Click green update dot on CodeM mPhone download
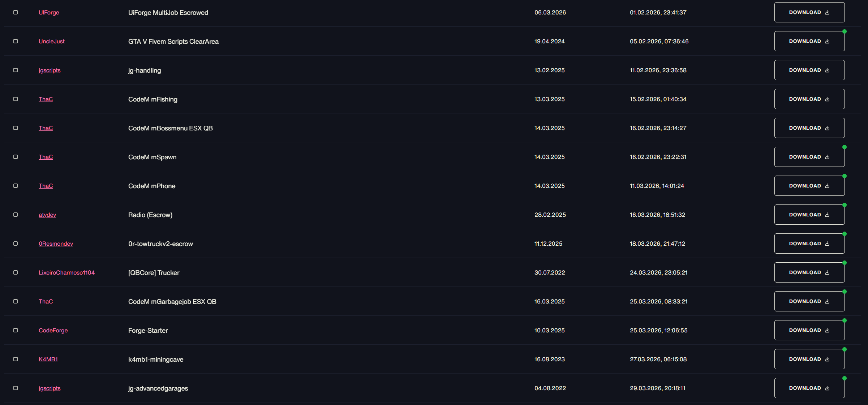 click(845, 176)
